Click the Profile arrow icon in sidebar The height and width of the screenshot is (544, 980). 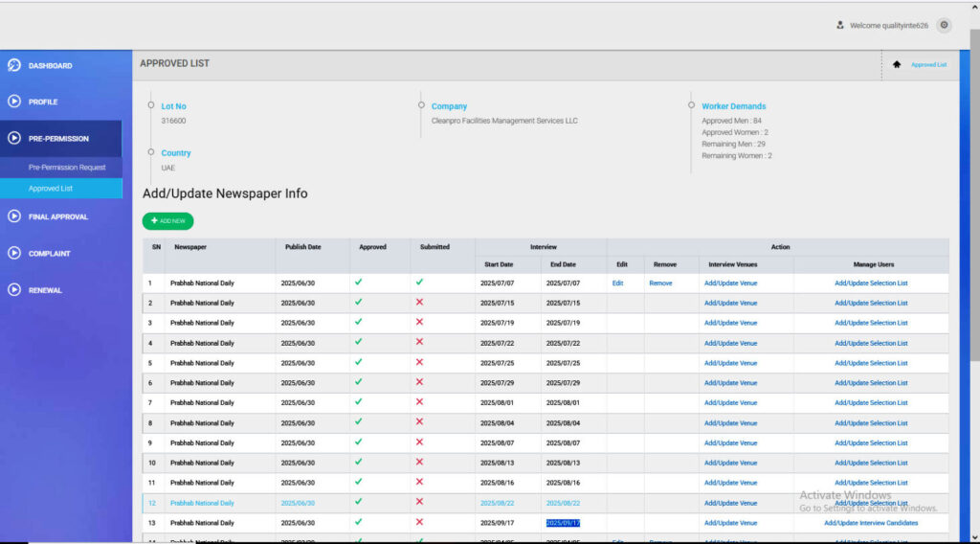click(x=14, y=102)
